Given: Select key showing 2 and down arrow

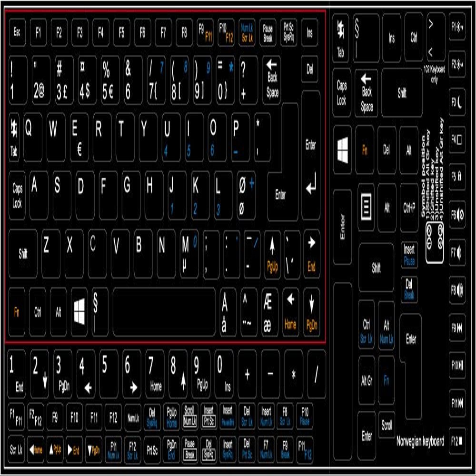Looking at the screenshot, I should coord(40,374).
